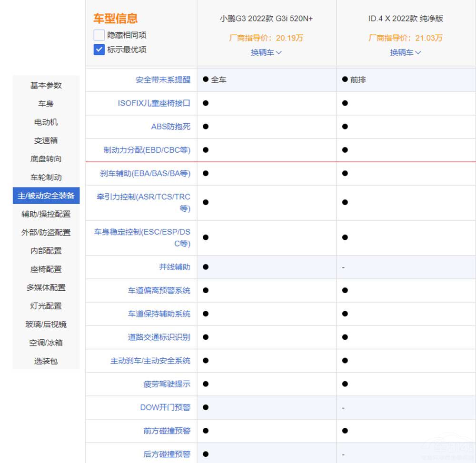Uncheck the 标示最优项 checkbox
Viewport: 476px width, 463px height.
[99, 49]
